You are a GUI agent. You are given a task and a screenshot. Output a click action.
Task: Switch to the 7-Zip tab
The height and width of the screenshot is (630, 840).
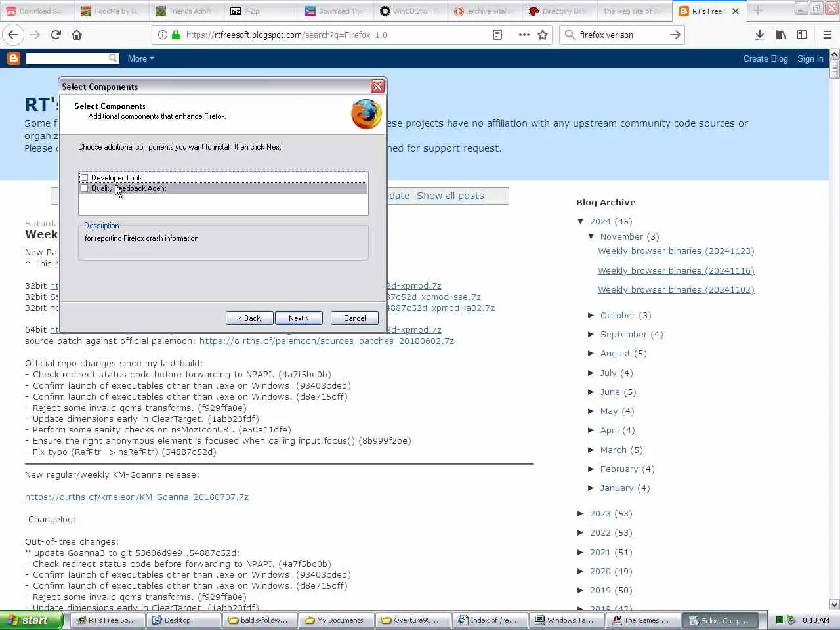[x=262, y=11]
